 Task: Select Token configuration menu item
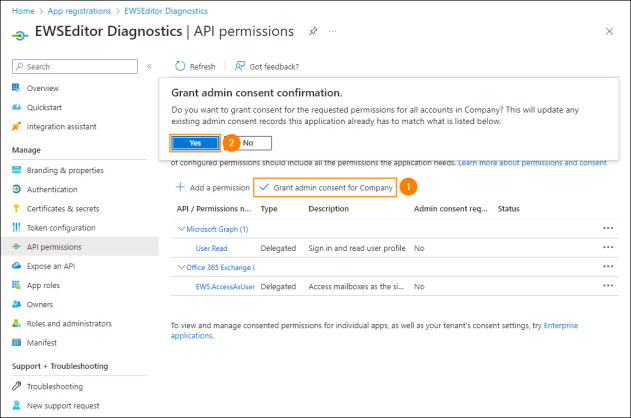coord(61,228)
